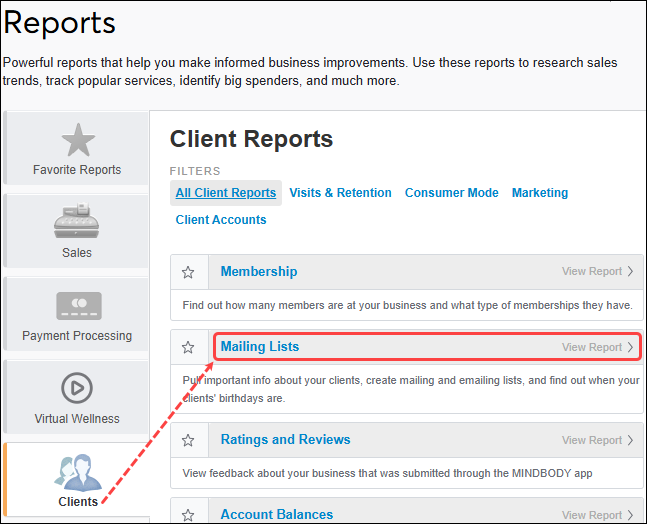Image resolution: width=647 pixels, height=524 pixels.
Task: Open the Membership report title link
Action: [259, 272]
